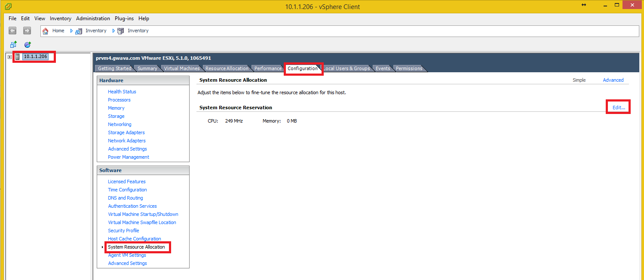
Task: Click the System Resource Reservation heading
Action: pos(236,108)
